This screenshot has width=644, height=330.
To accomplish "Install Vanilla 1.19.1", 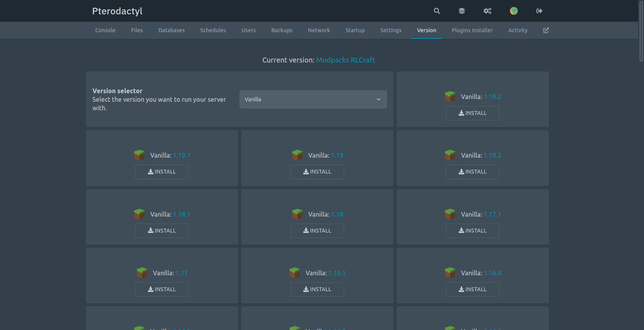I will point(162,172).
